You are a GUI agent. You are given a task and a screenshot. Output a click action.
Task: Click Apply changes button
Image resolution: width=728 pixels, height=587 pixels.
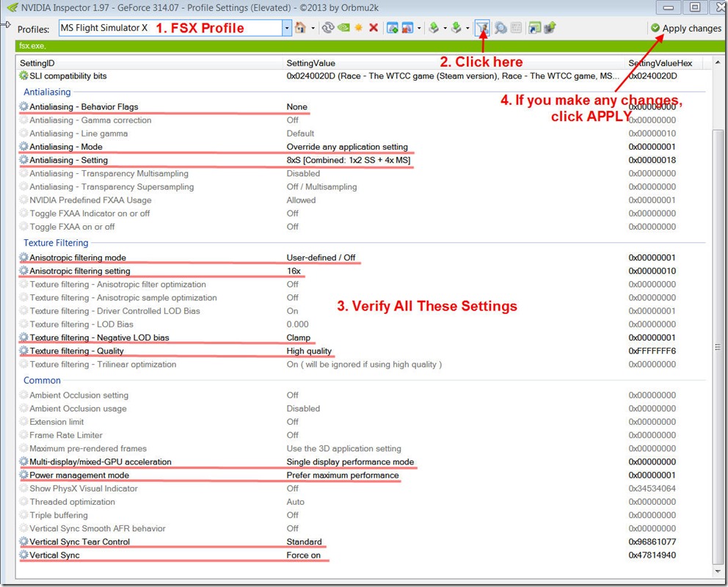point(685,29)
